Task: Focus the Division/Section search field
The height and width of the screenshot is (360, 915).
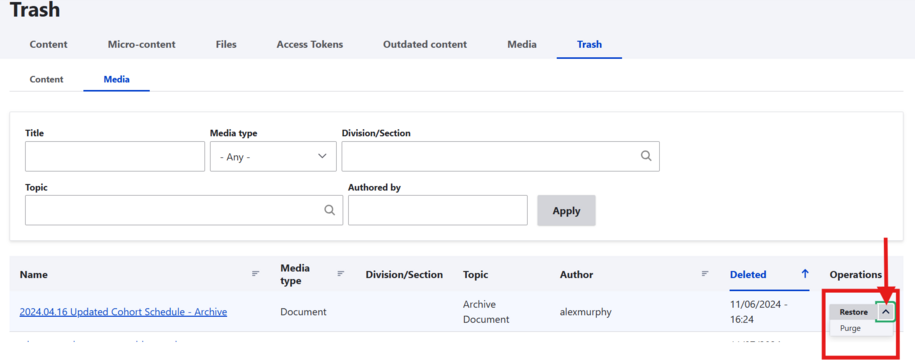Action: click(x=500, y=156)
